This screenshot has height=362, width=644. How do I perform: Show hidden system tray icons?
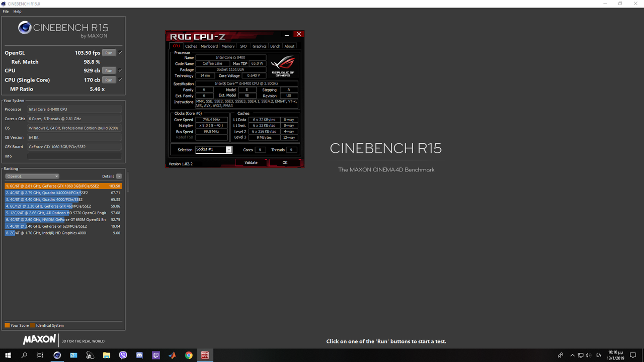tap(572, 355)
